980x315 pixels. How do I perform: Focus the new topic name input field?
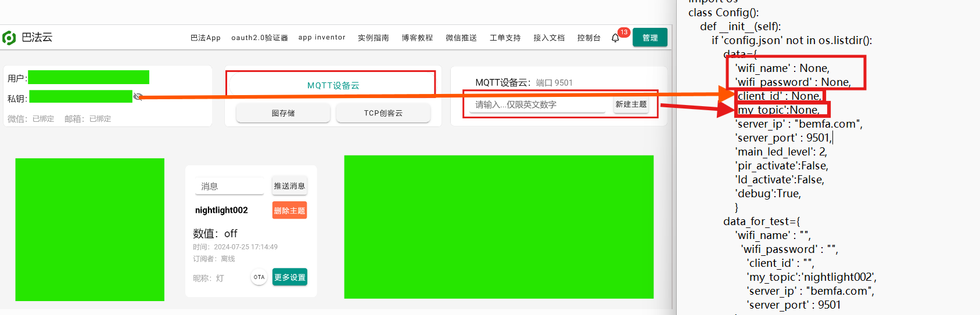(x=537, y=104)
